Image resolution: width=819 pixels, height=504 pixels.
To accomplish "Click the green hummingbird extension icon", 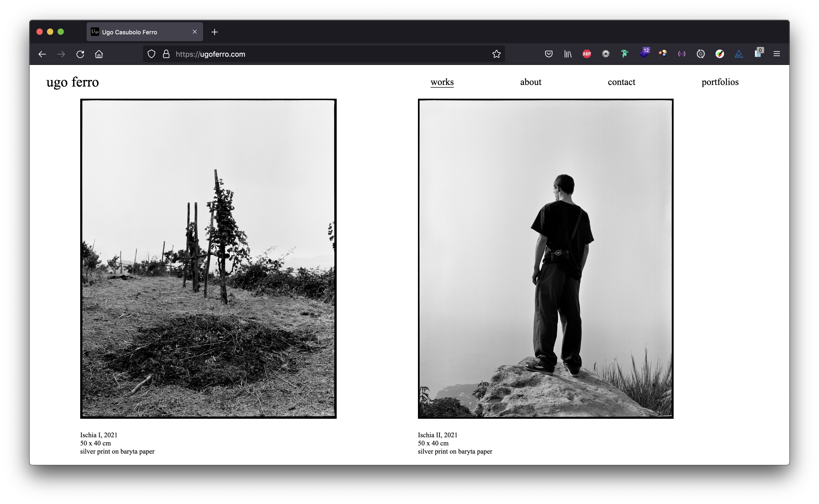I will [625, 54].
